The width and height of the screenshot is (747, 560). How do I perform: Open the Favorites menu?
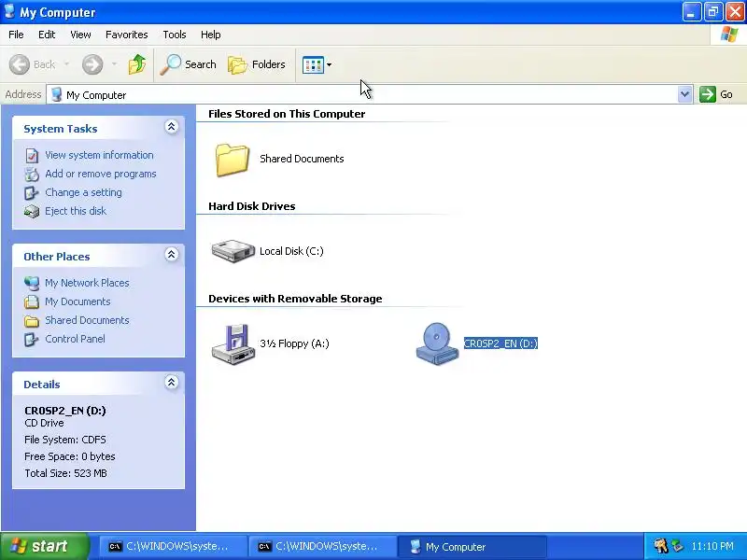(127, 35)
